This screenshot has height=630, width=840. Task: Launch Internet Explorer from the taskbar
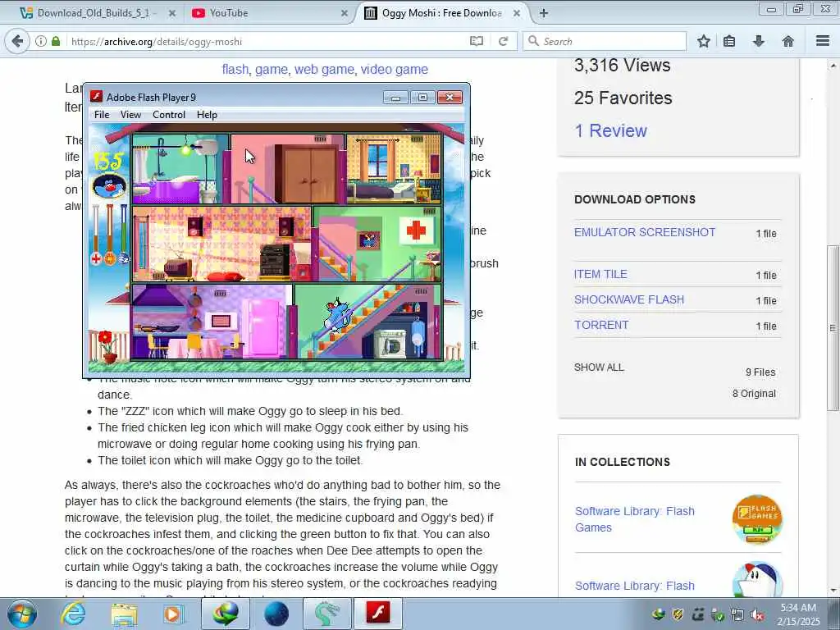tap(73, 614)
